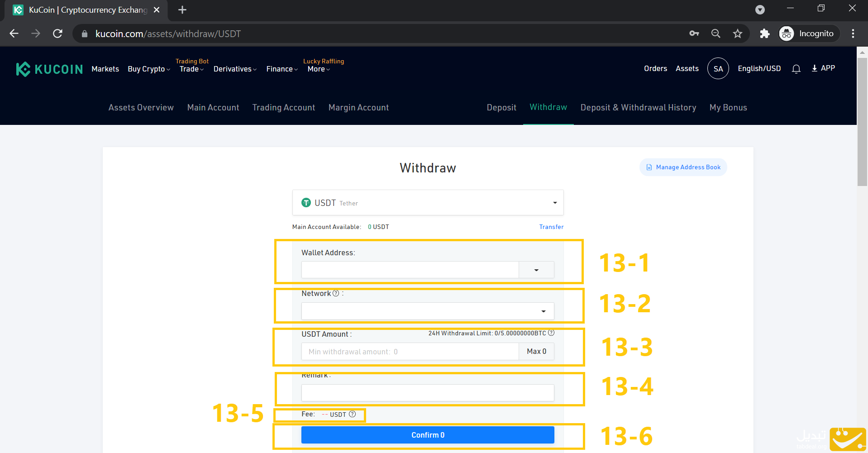This screenshot has width=868, height=453.
Task: Reload the page
Action: pos(57,33)
